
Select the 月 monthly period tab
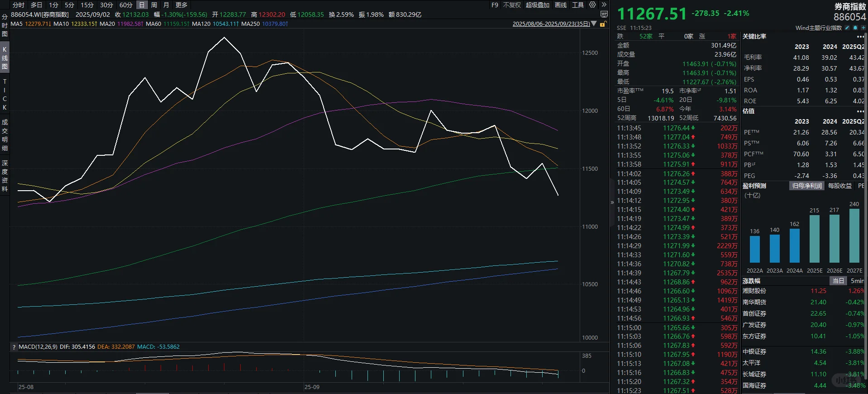point(166,5)
